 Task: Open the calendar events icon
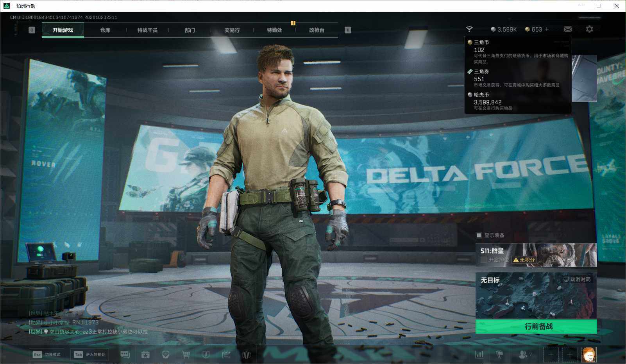coord(226,354)
